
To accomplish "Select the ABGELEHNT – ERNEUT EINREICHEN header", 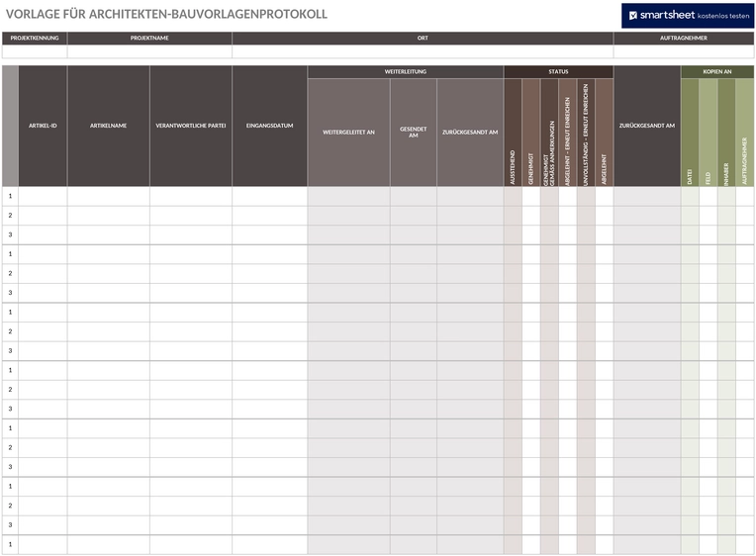I will pyautogui.click(x=567, y=133).
